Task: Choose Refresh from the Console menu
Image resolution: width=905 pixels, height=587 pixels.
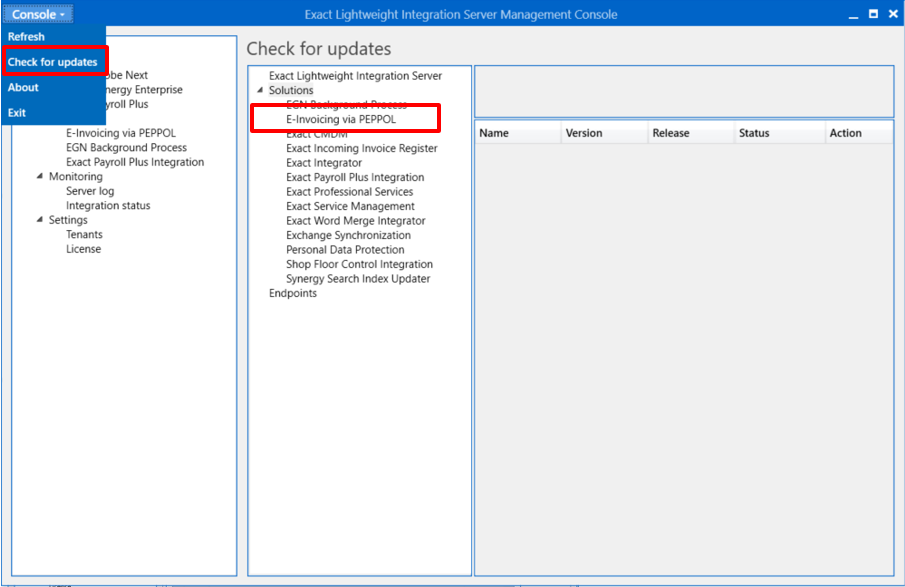Action: pyautogui.click(x=26, y=36)
